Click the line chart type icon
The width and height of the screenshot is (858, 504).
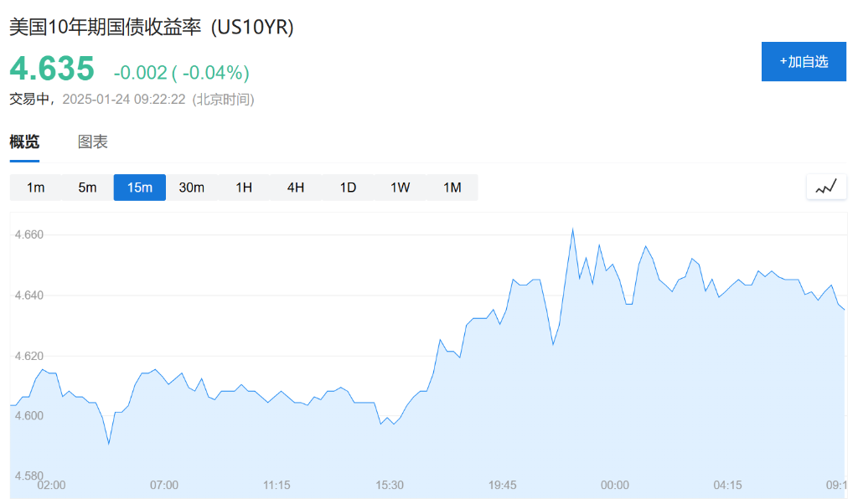(x=826, y=188)
